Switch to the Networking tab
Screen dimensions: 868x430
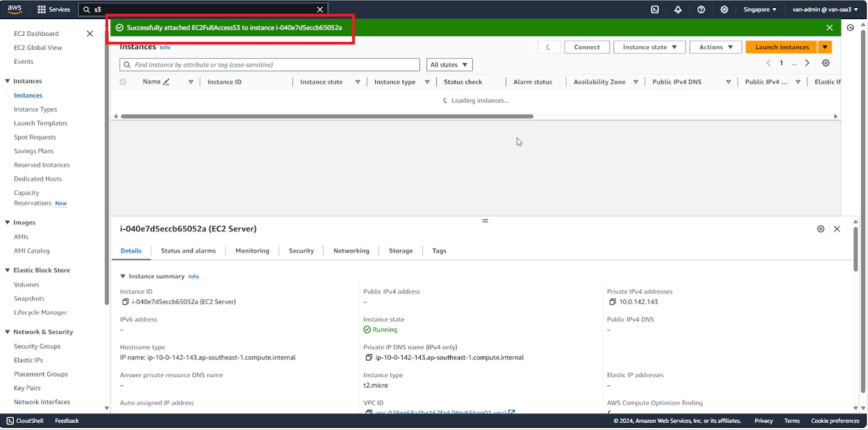tap(351, 251)
